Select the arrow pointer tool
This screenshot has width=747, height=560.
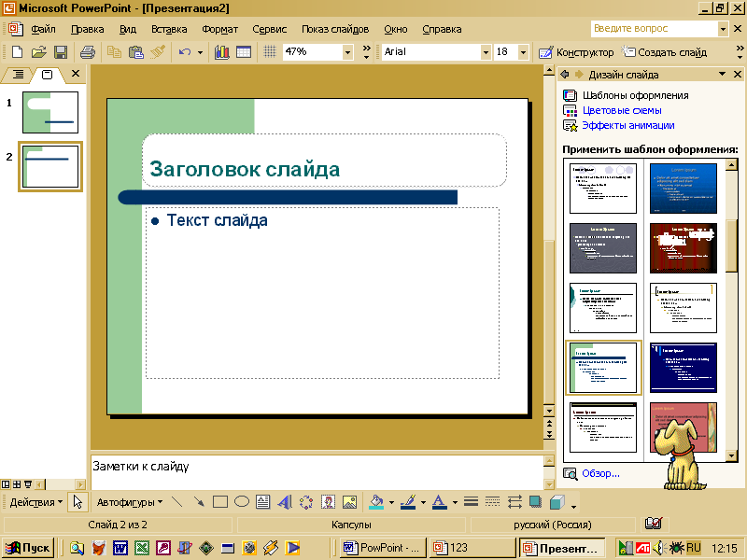pos(78,502)
